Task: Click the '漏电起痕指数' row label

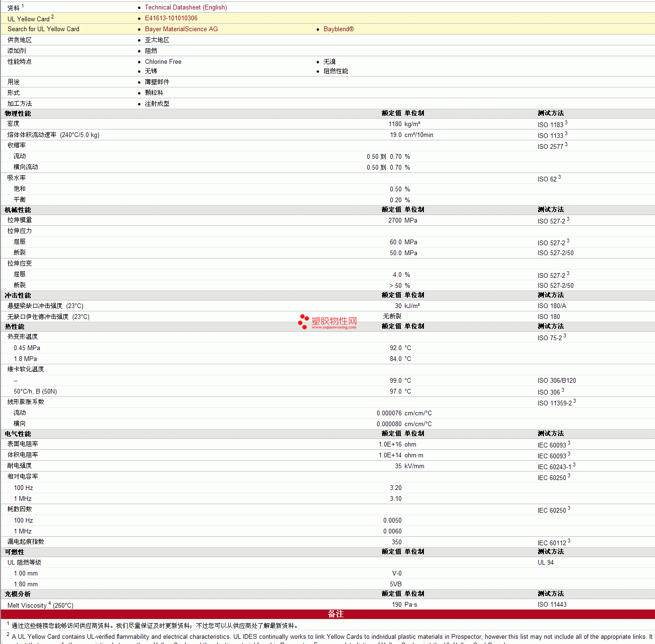Action: tap(26, 542)
